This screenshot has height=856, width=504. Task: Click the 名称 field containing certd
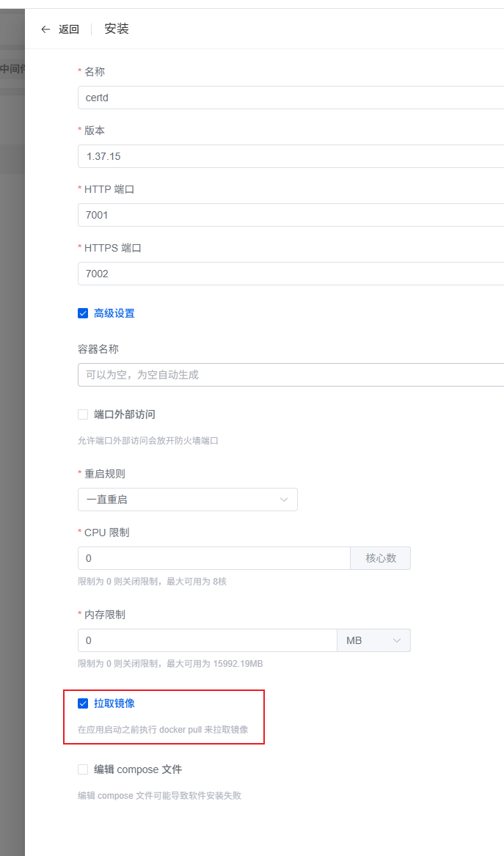[291, 98]
